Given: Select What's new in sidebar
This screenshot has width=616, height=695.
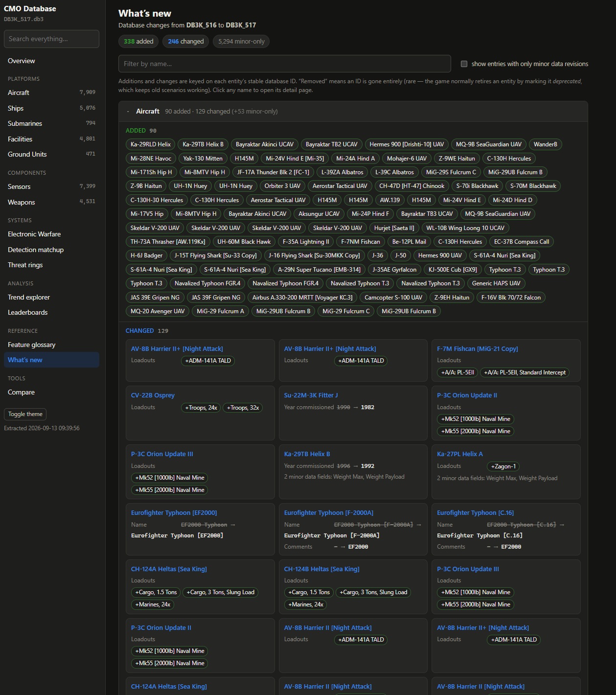Looking at the screenshot, I should pos(51,360).
